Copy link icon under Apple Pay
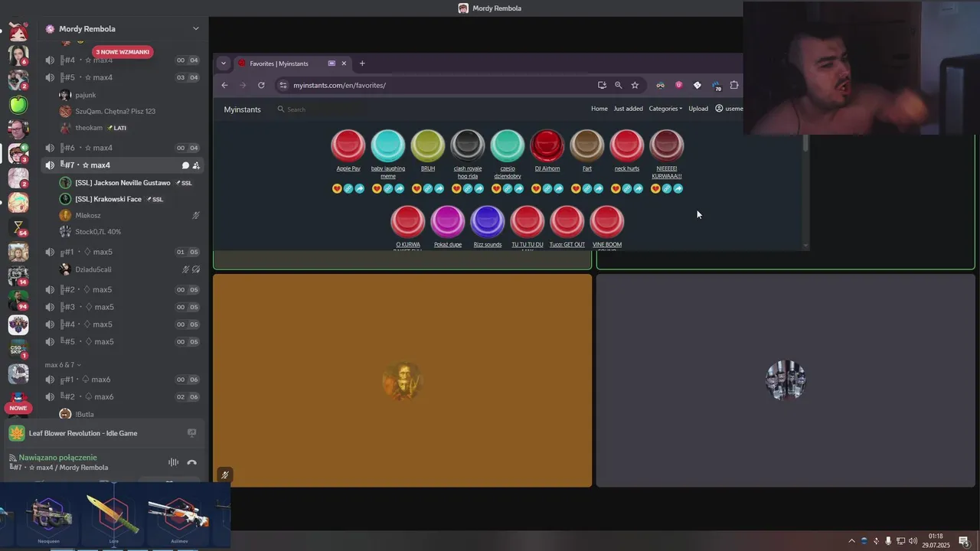The width and height of the screenshot is (980, 551). click(348, 188)
